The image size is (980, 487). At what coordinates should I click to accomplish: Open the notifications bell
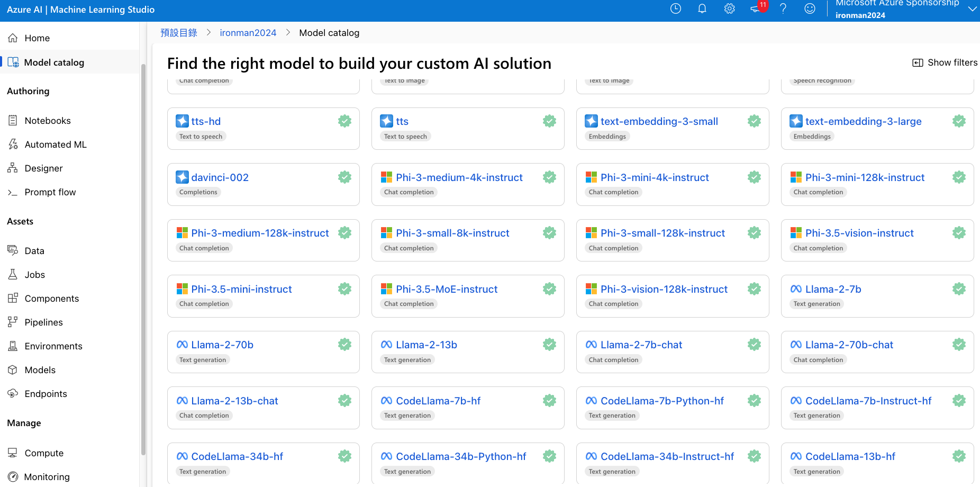tap(702, 8)
